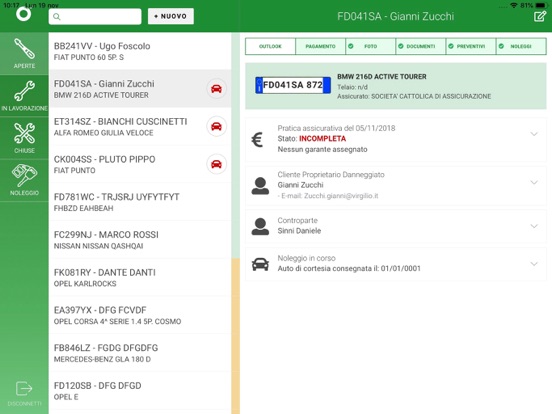Click the search magnifier icon
This screenshot has width=552, height=414.
click(x=57, y=17)
